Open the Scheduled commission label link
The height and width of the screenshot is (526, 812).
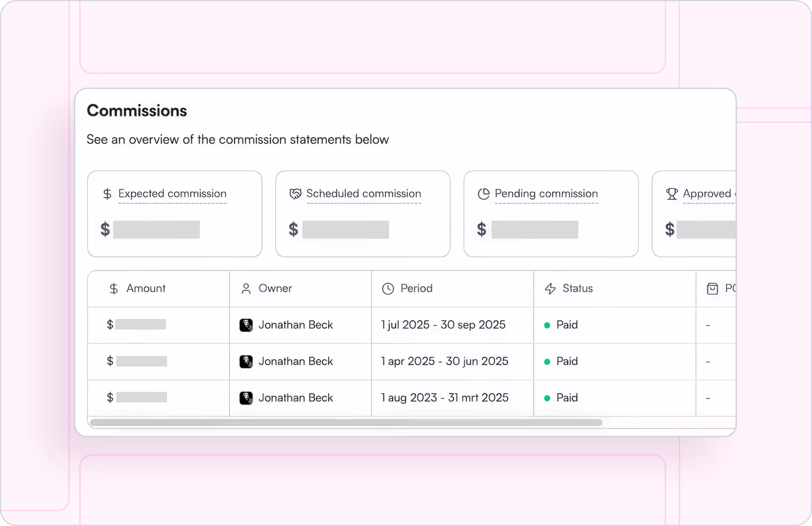364,194
